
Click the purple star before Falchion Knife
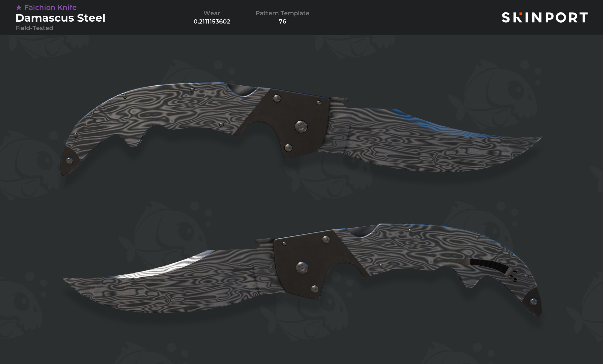pos(19,7)
